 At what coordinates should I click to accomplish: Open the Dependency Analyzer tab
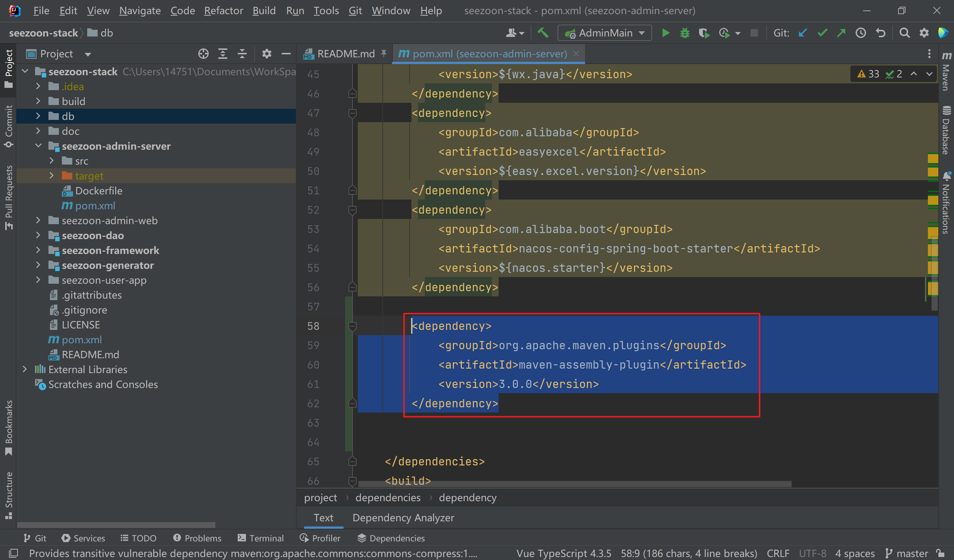[x=403, y=517]
